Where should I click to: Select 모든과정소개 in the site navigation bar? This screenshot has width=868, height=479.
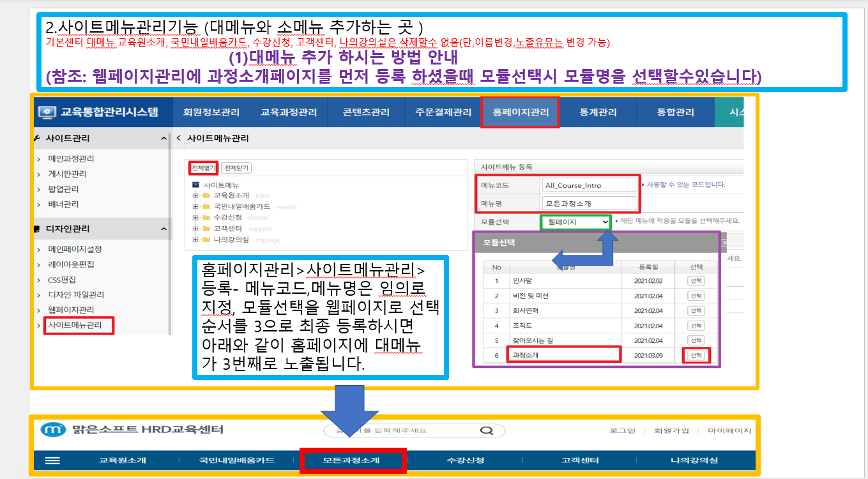pyautogui.click(x=353, y=460)
